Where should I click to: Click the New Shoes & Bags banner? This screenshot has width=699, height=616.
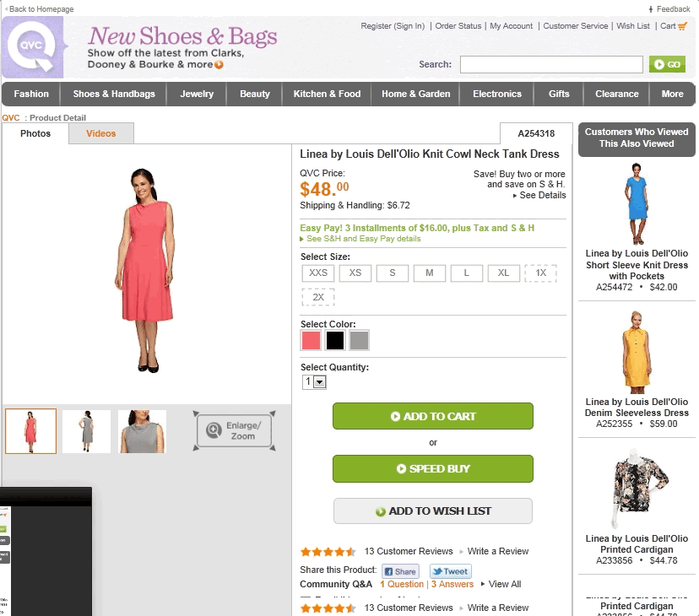point(182,46)
